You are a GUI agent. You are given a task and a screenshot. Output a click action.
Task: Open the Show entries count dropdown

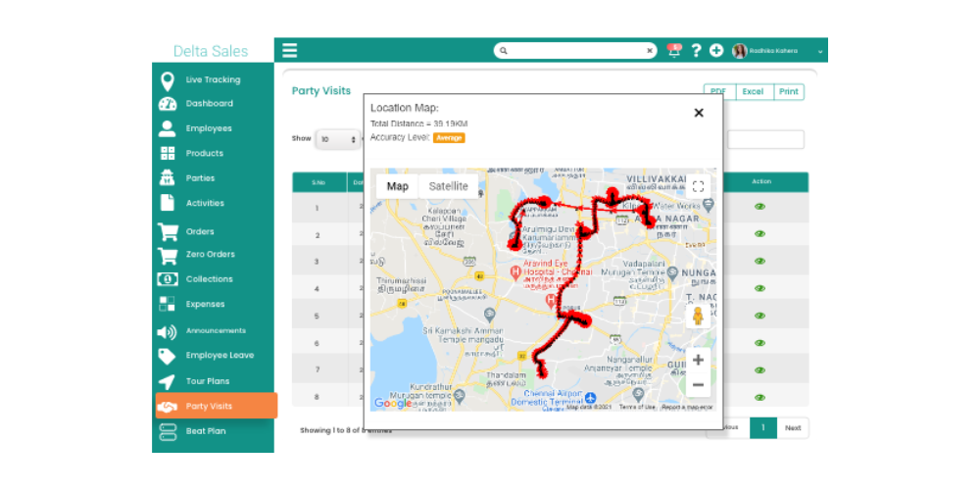point(337,139)
